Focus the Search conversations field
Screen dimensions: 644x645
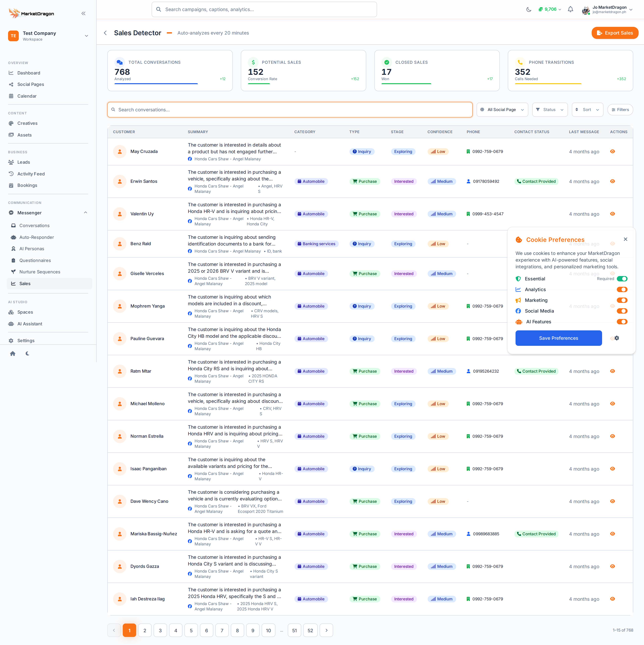289,110
